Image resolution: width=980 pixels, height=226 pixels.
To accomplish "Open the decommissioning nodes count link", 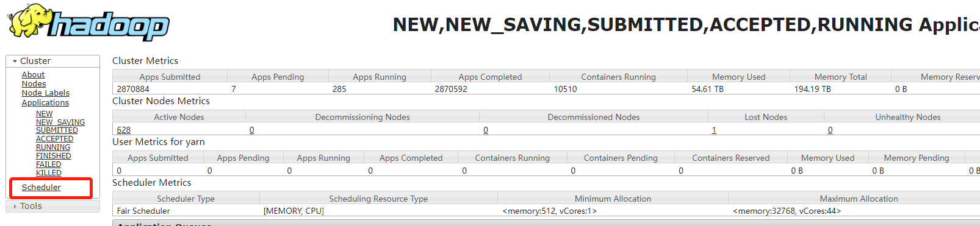I will tap(252, 130).
